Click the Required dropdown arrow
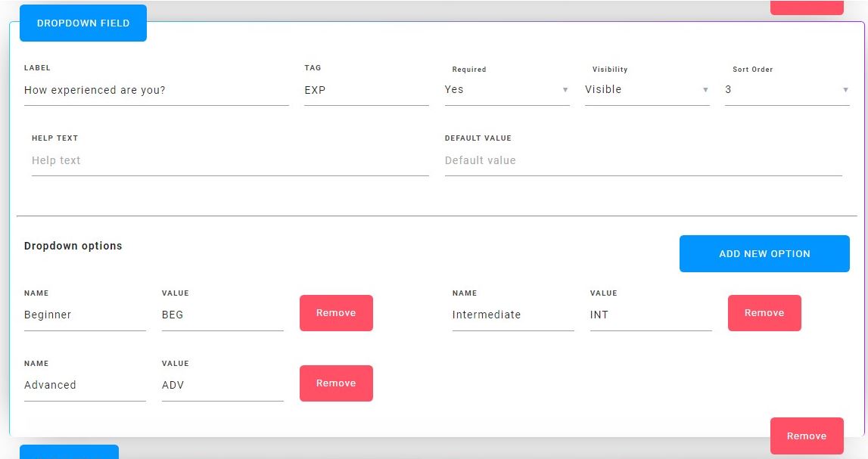 565,89
